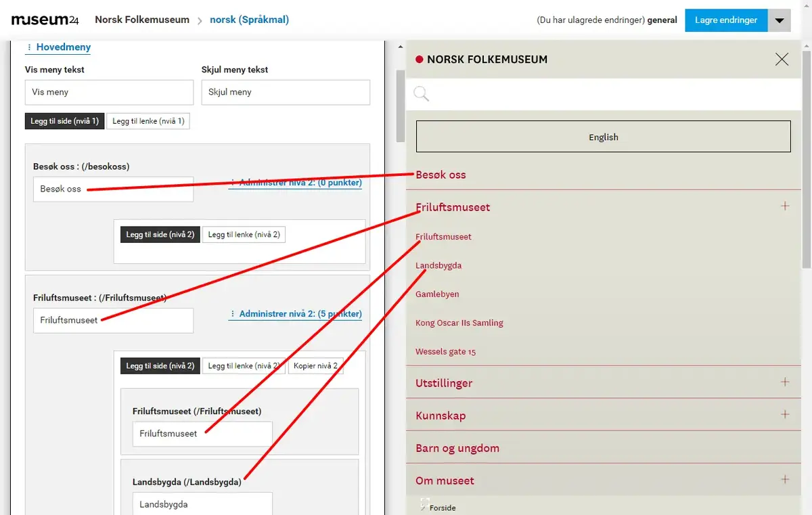Click Legg til side (nivå 2) under Friluftsmuseet

click(160, 365)
